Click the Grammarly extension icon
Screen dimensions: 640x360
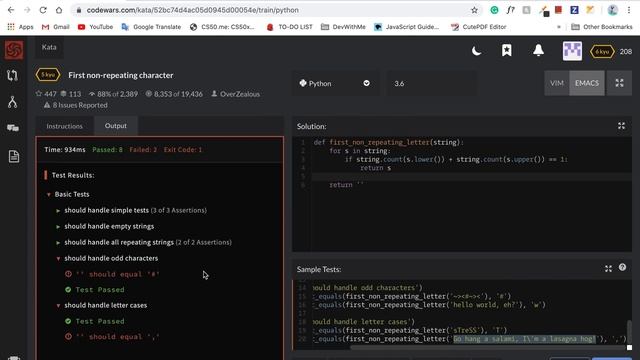494,10
